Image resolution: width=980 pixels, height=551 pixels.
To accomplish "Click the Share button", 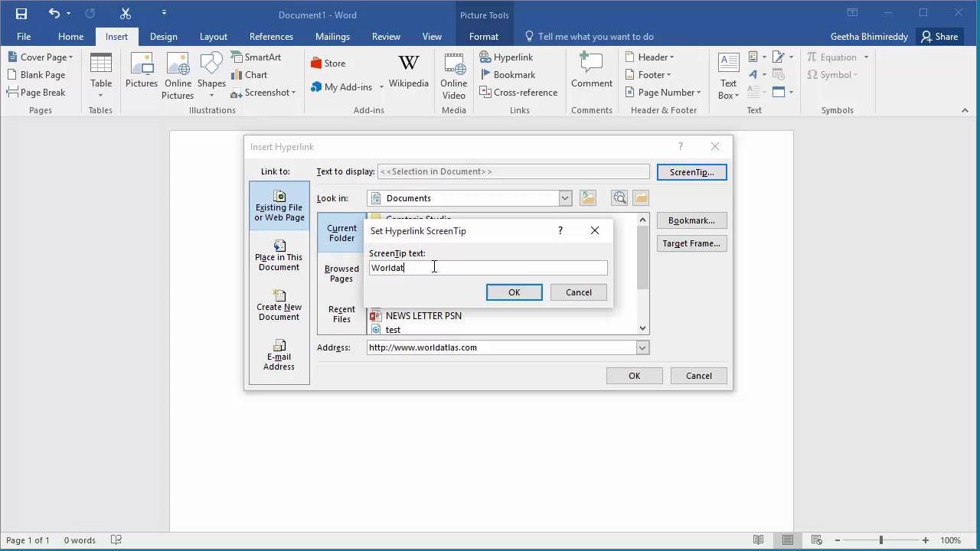I will (x=940, y=37).
